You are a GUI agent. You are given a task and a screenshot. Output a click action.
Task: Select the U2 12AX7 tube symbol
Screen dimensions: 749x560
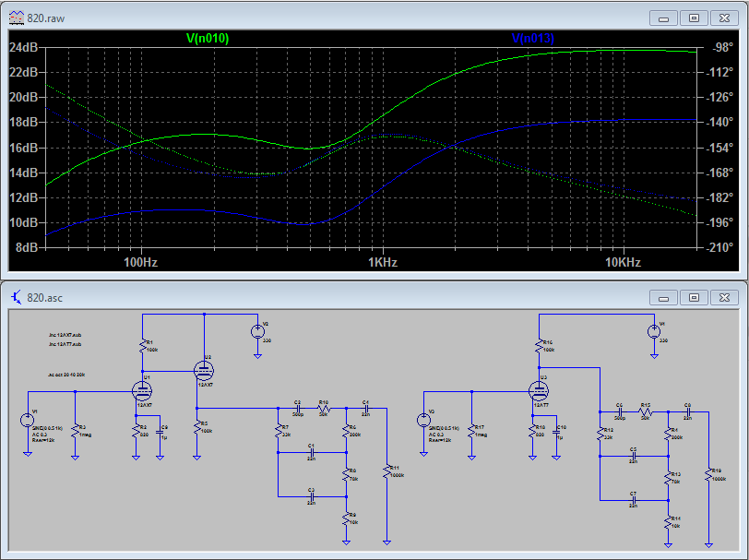pos(204,370)
